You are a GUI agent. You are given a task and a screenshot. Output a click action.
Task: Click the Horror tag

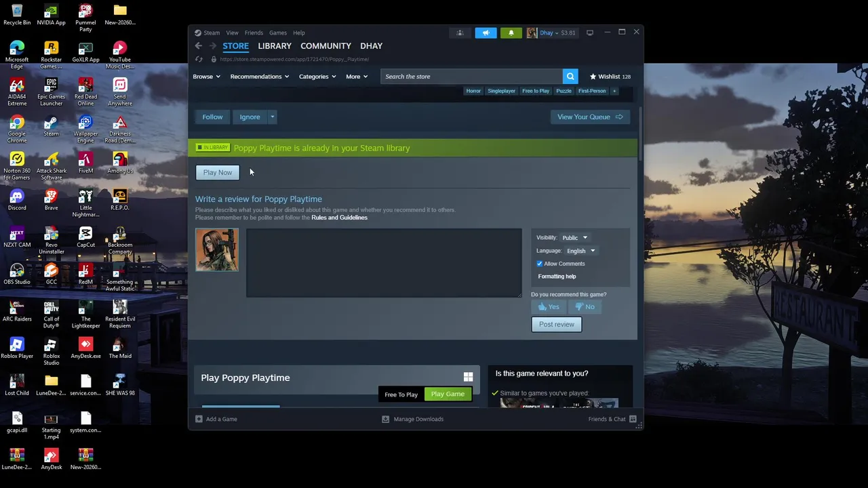473,91
